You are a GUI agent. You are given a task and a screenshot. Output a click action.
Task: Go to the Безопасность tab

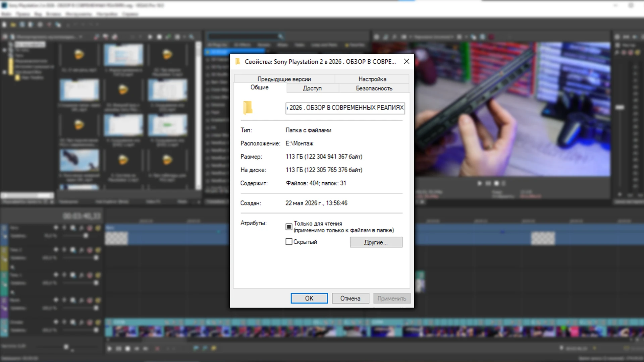click(x=374, y=88)
